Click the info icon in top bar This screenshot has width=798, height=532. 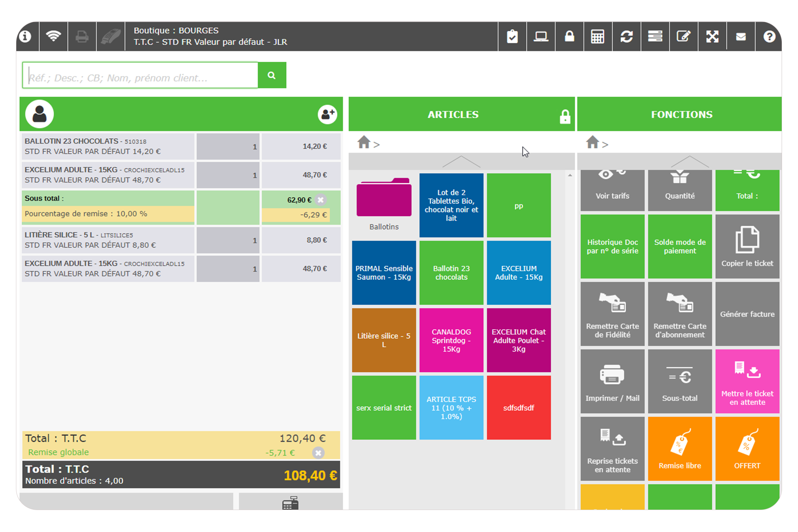[26, 37]
